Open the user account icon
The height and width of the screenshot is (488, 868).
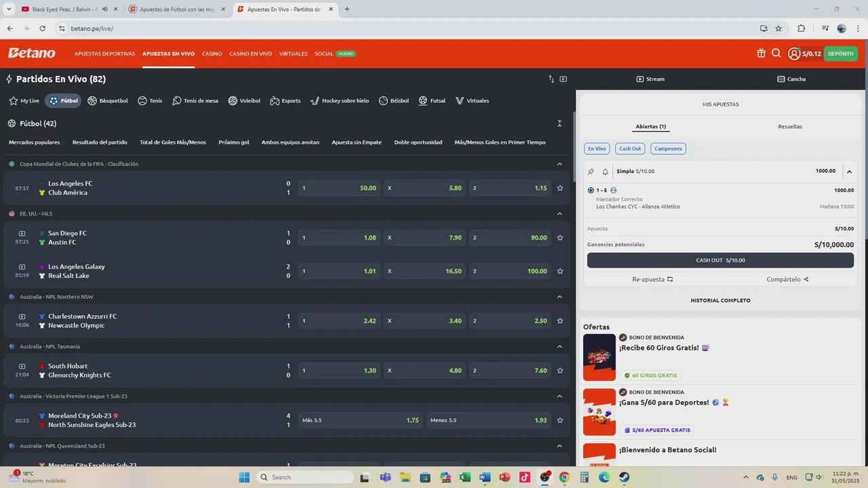pyautogui.click(x=794, y=54)
